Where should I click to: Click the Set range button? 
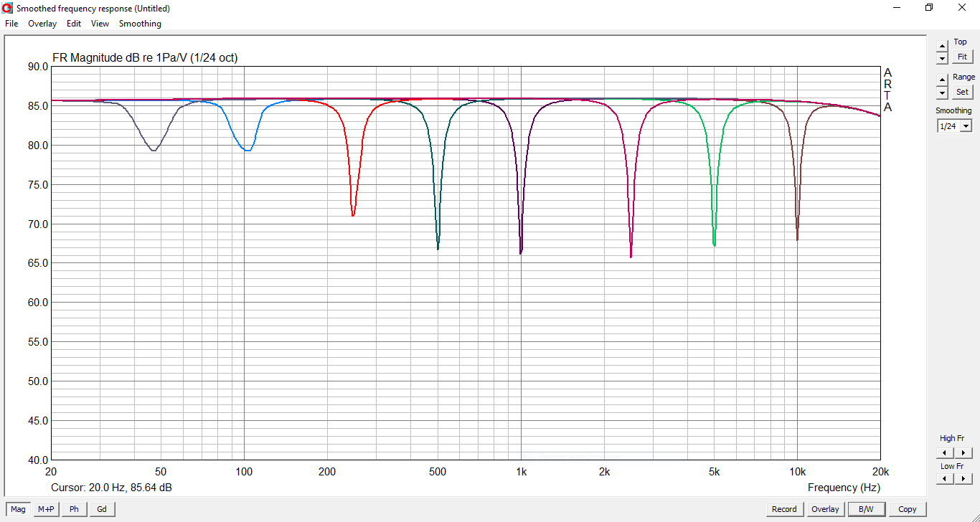coord(962,92)
